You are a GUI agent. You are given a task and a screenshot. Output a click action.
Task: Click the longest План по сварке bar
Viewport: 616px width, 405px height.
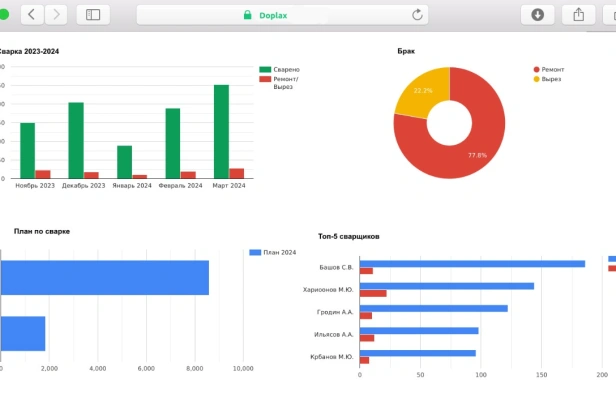coord(104,278)
